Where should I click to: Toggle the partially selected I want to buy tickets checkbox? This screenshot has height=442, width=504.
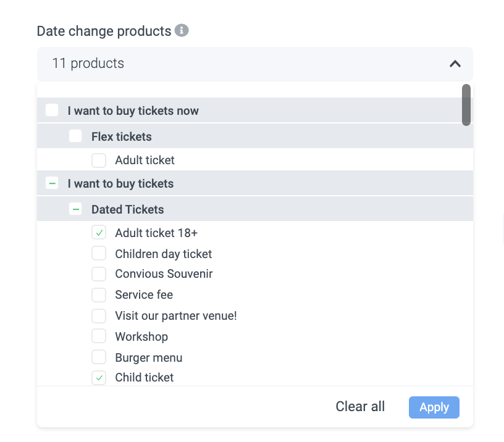click(x=52, y=183)
